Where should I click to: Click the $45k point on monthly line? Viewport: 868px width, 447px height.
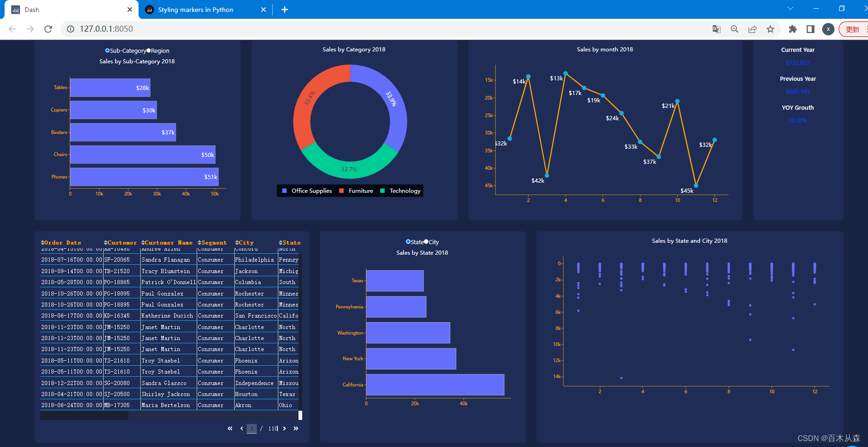point(696,185)
